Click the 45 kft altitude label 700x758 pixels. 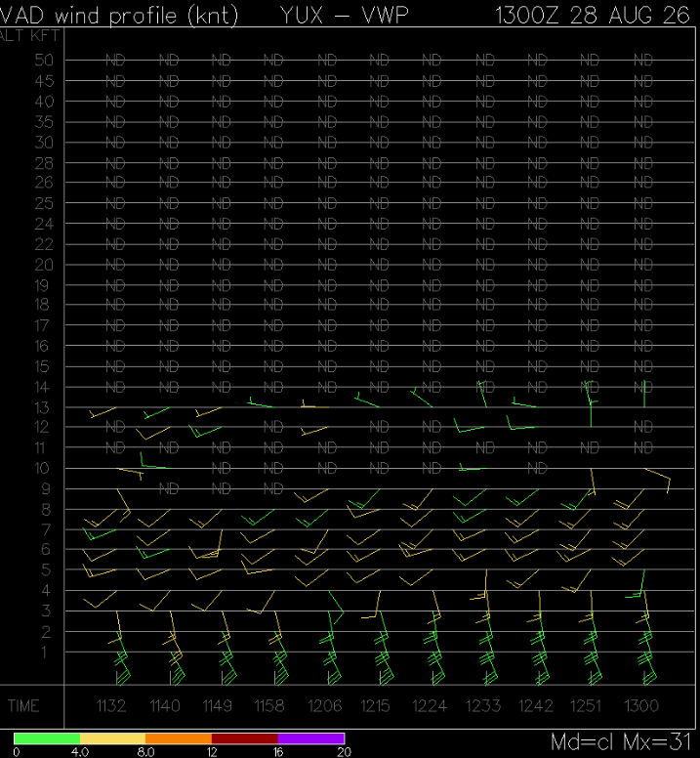[x=44, y=81]
